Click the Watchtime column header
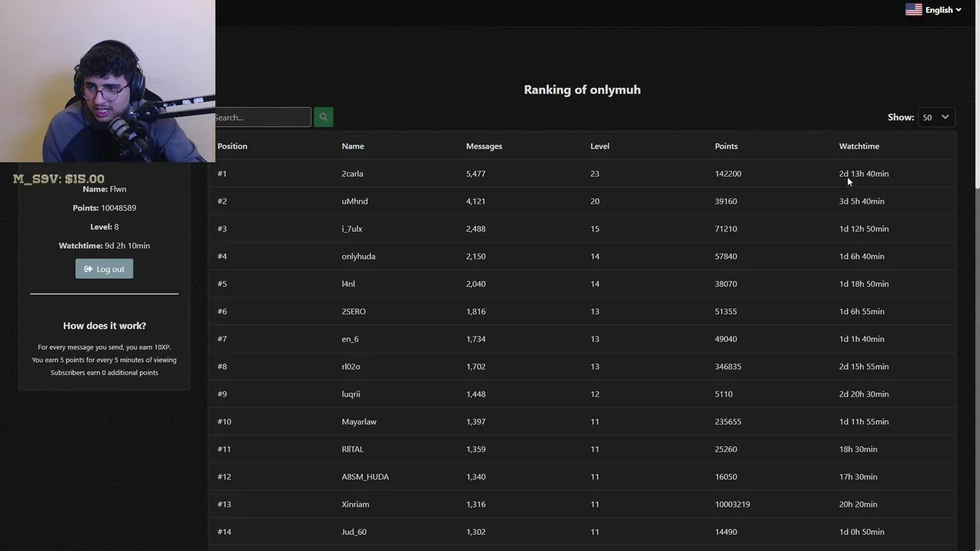Image resolution: width=980 pixels, height=551 pixels. 859,146
